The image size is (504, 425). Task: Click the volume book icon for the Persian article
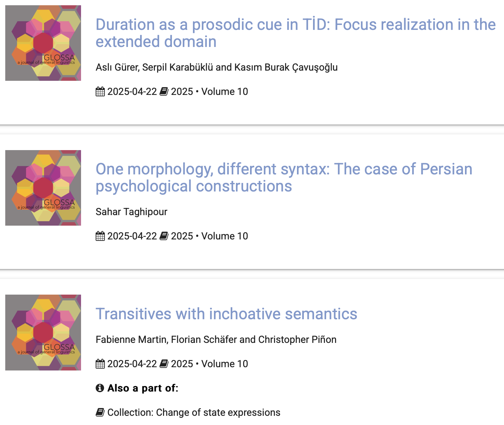click(x=164, y=236)
